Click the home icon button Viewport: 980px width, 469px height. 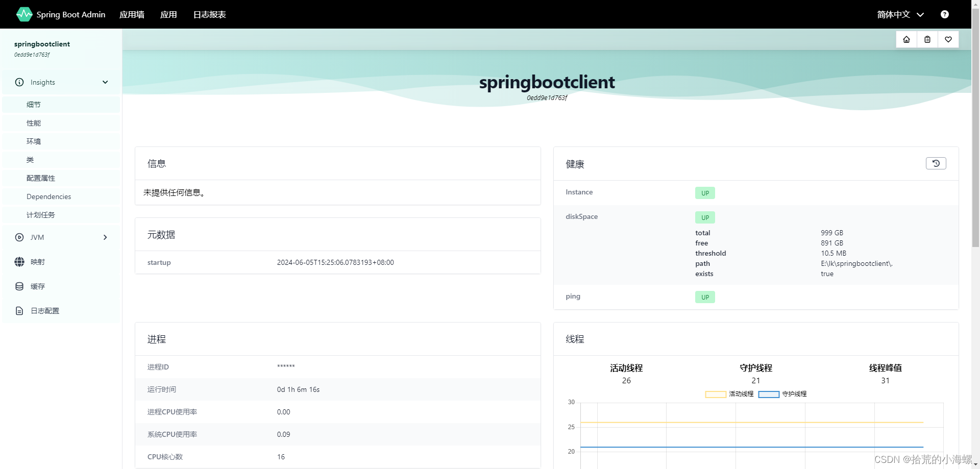(906, 39)
